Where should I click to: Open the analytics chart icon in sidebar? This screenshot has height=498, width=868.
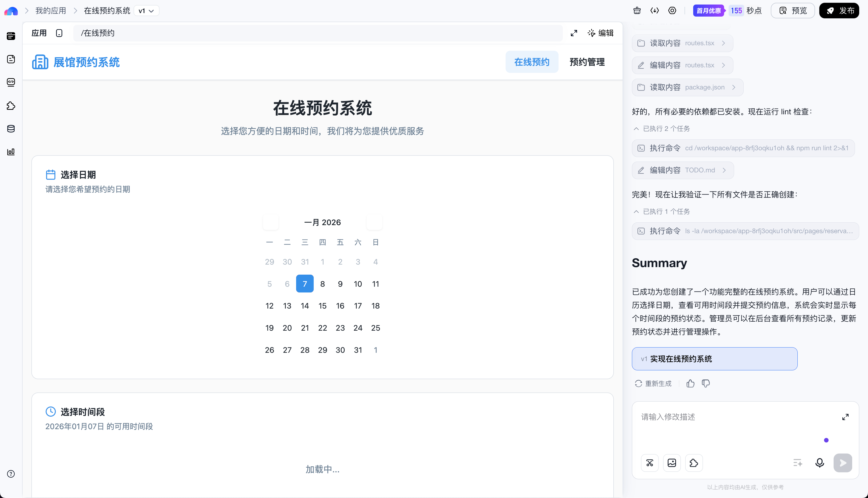(11, 152)
